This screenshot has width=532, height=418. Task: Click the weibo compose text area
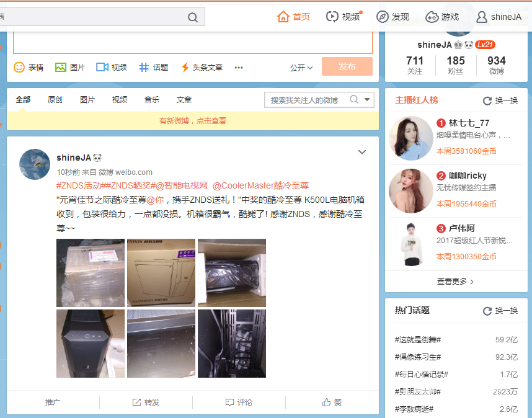tap(193, 42)
